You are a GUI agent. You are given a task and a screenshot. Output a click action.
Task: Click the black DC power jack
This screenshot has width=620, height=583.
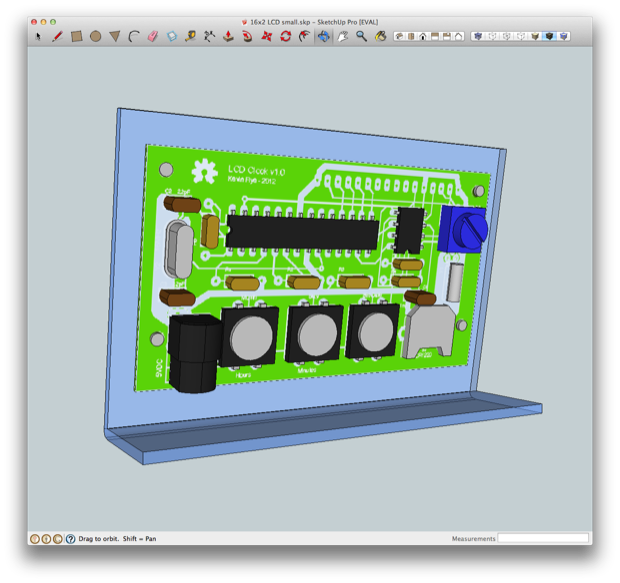[194, 353]
